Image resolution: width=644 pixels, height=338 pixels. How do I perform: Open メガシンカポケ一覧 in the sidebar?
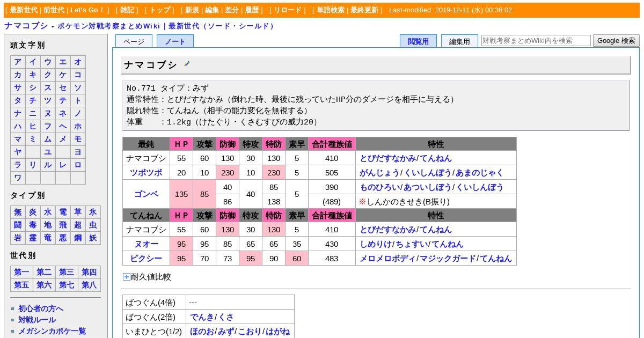tap(52, 331)
